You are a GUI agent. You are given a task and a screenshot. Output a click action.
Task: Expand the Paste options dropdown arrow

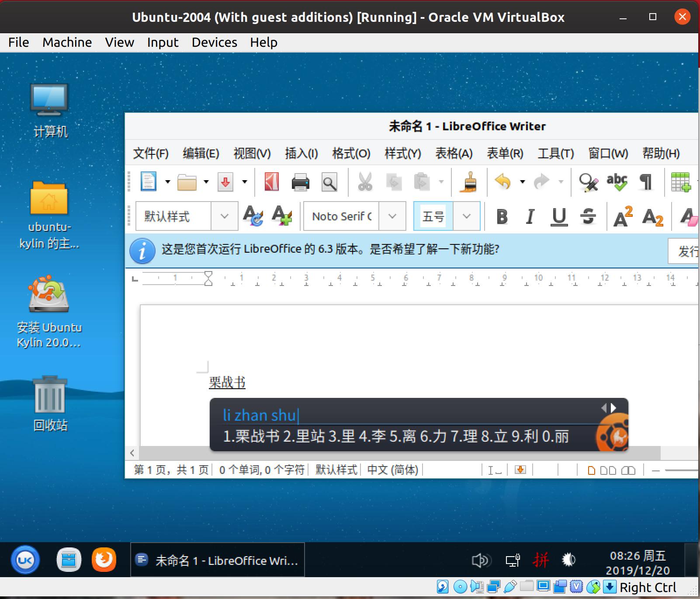[x=441, y=182]
